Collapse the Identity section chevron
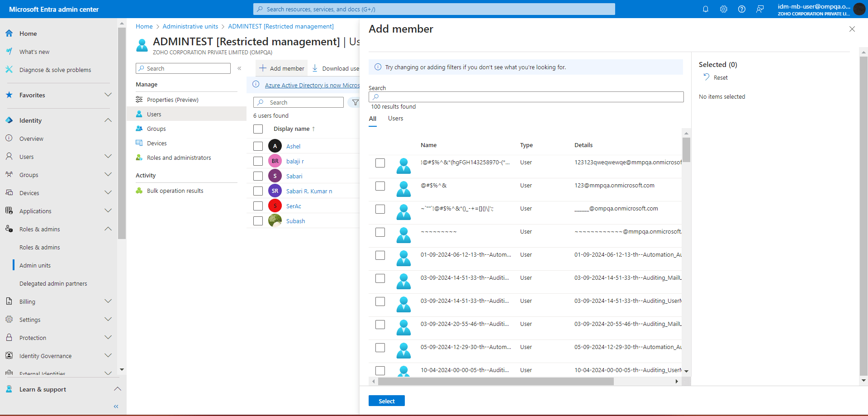This screenshot has height=416, width=868. point(108,120)
